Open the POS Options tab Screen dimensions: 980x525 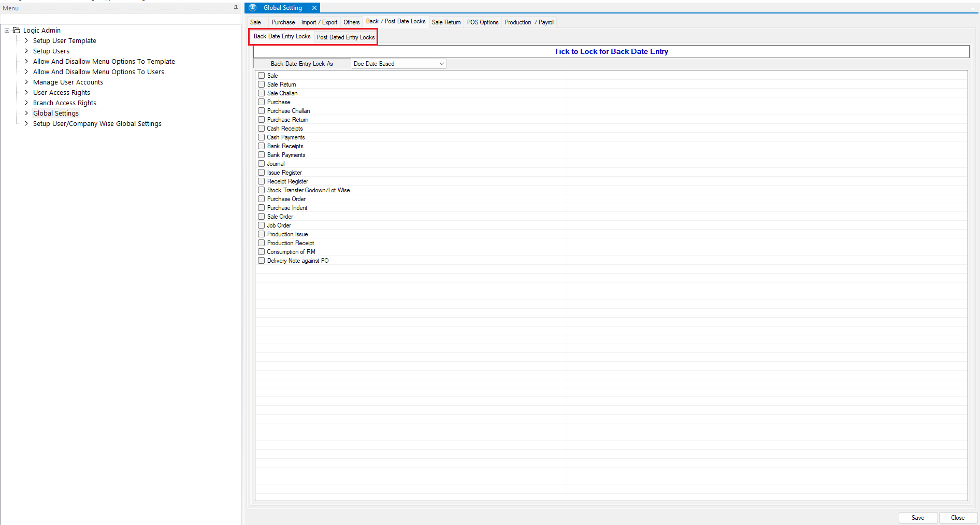click(x=482, y=22)
